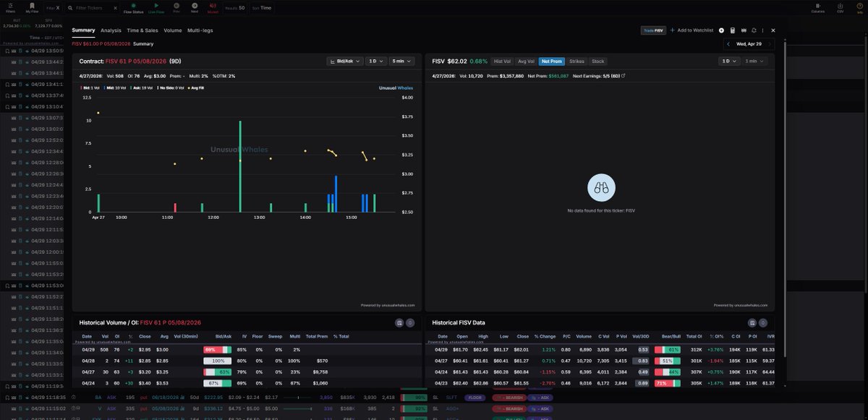Open the Info help icon
The image size is (868, 420).
859,5
